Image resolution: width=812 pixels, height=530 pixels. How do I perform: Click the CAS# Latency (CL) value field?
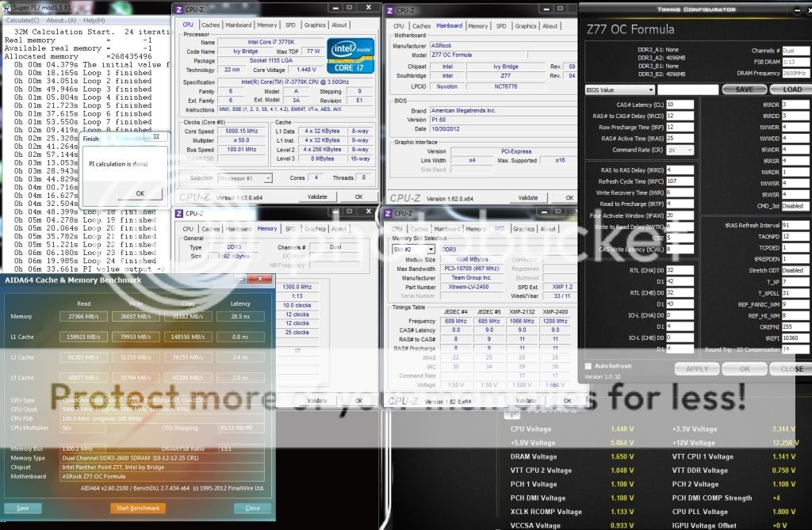[680, 104]
